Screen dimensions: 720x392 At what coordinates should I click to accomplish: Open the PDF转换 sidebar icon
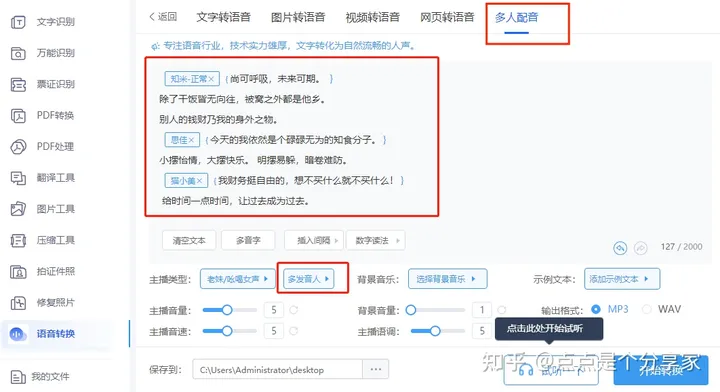pyautogui.click(x=18, y=116)
